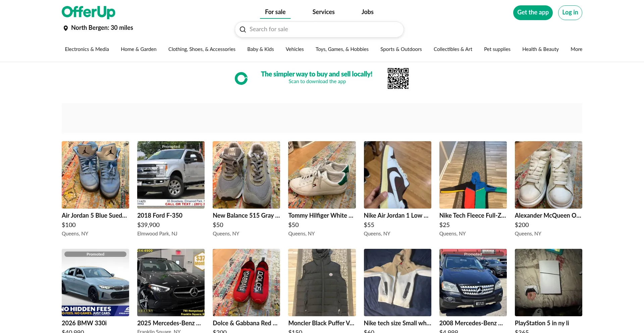Open Dolce & Gabbana Red shoes photo

[x=246, y=282]
